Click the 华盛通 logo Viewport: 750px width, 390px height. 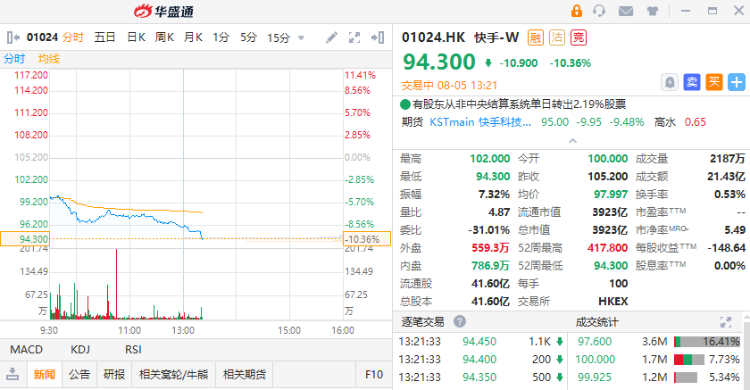pos(164,11)
